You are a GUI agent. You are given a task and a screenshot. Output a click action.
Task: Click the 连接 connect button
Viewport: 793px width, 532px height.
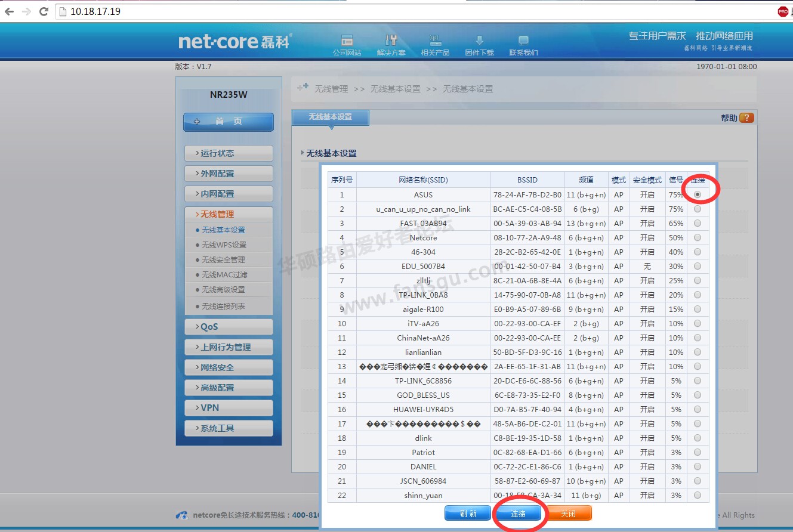point(518,513)
